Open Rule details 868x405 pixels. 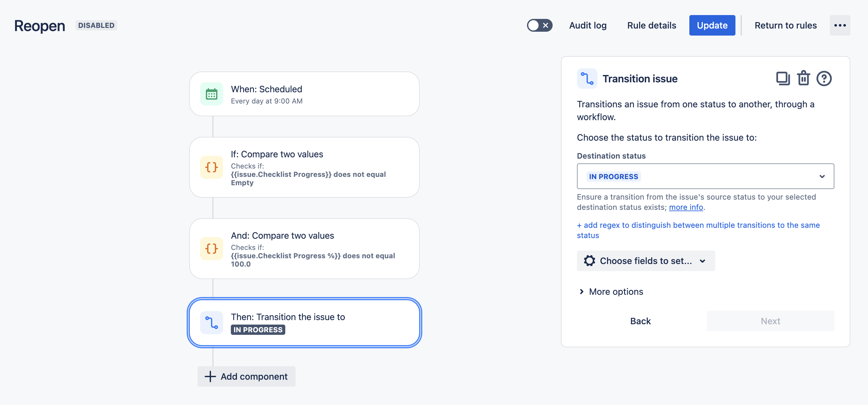click(651, 25)
